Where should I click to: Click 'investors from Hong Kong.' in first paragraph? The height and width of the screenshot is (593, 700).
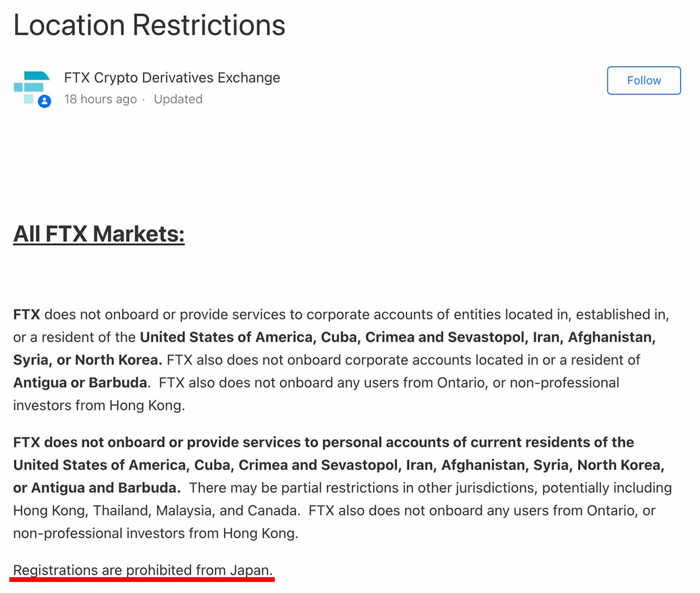99,406
